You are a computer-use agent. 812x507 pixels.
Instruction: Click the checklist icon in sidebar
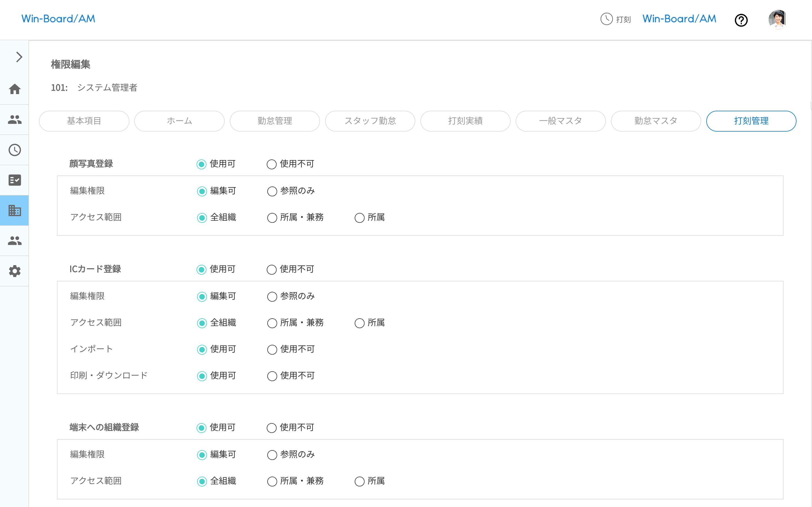(x=15, y=180)
